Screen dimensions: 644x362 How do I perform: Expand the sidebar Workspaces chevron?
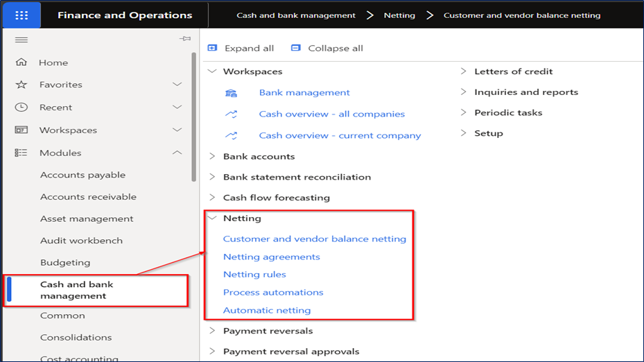[x=177, y=130]
